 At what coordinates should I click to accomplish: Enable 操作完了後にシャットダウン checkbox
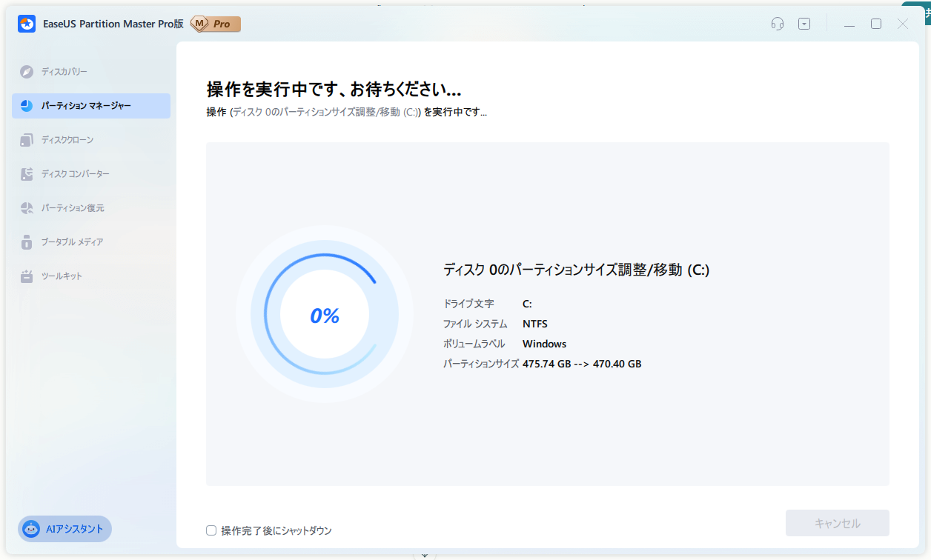tap(211, 530)
